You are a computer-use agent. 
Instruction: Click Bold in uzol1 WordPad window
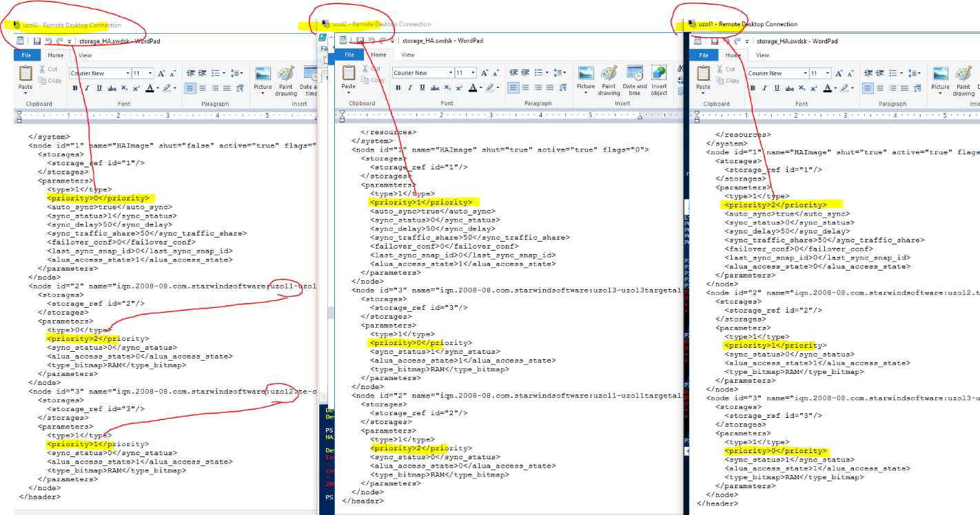(x=753, y=88)
